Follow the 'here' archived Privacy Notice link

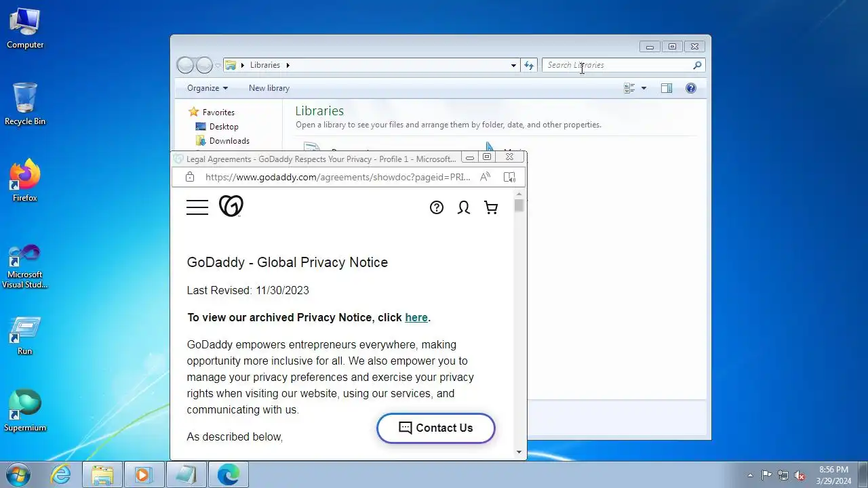pos(416,317)
